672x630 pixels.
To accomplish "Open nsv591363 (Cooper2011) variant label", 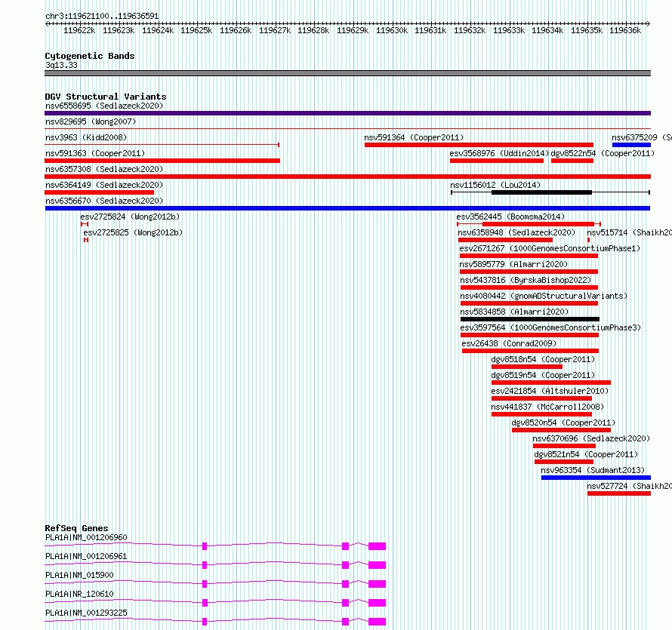I will click(x=95, y=153).
